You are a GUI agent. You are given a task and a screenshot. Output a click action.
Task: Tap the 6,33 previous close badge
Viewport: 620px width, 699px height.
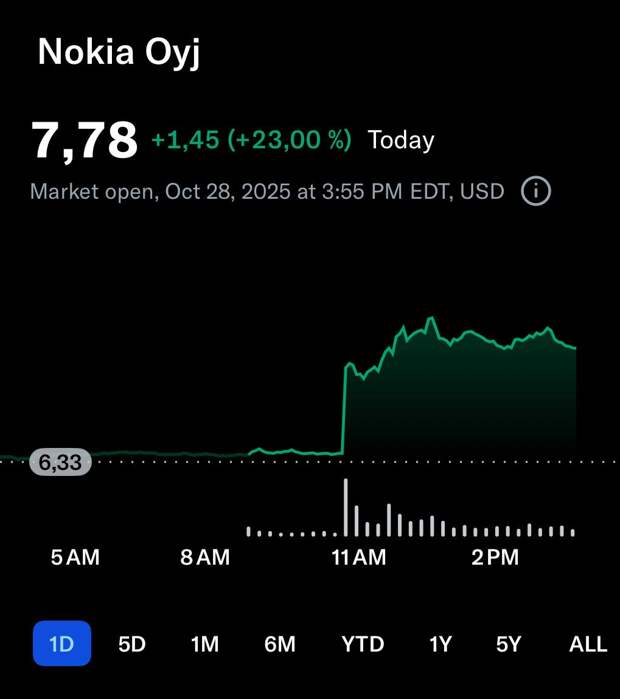click(61, 463)
